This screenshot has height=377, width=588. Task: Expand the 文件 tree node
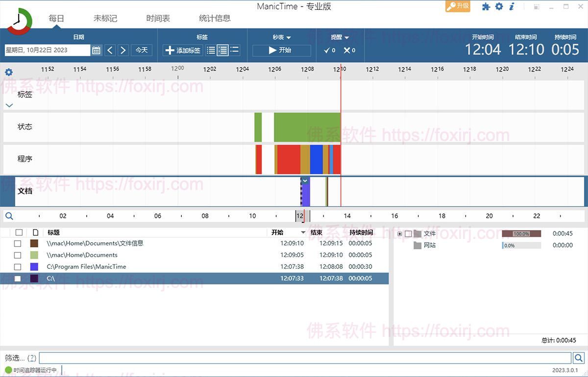[400, 234]
